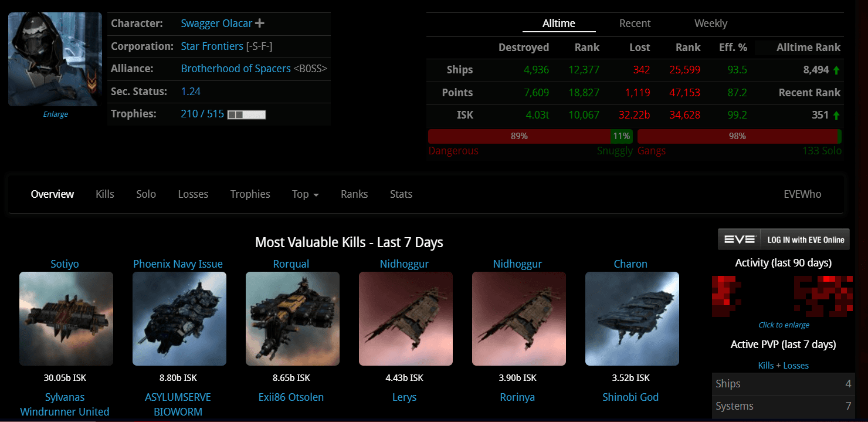
Task: Open the Star Frontiers corporation link
Action: pos(212,46)
